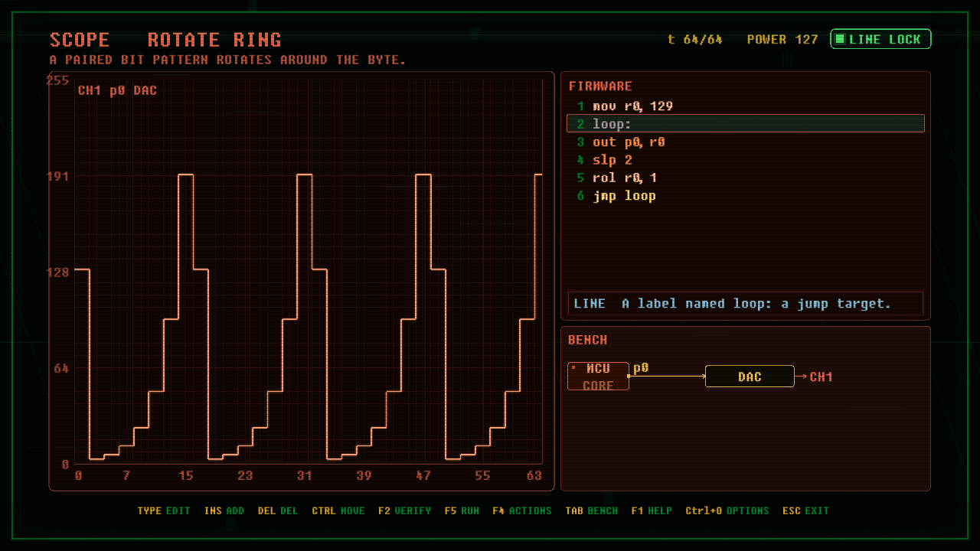Click x-axis tick 63 on scope
This screenshot has height=551, width=980.
pos(534,475)
